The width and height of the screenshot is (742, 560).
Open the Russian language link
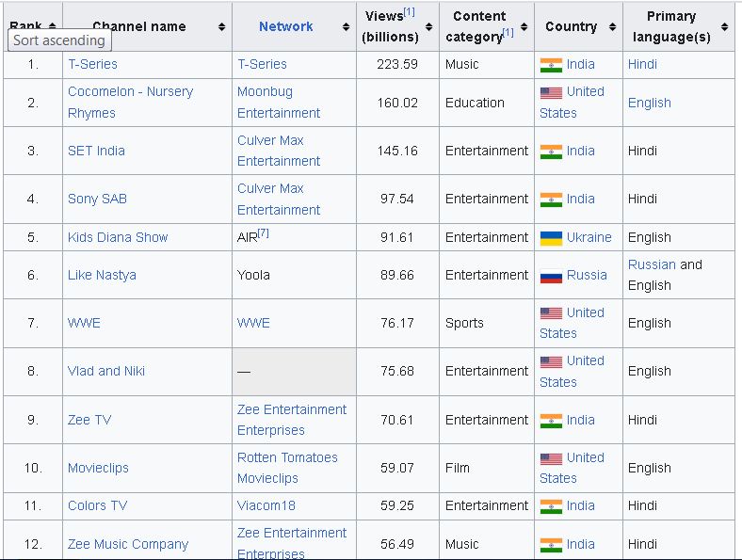[x=652, y=264]
